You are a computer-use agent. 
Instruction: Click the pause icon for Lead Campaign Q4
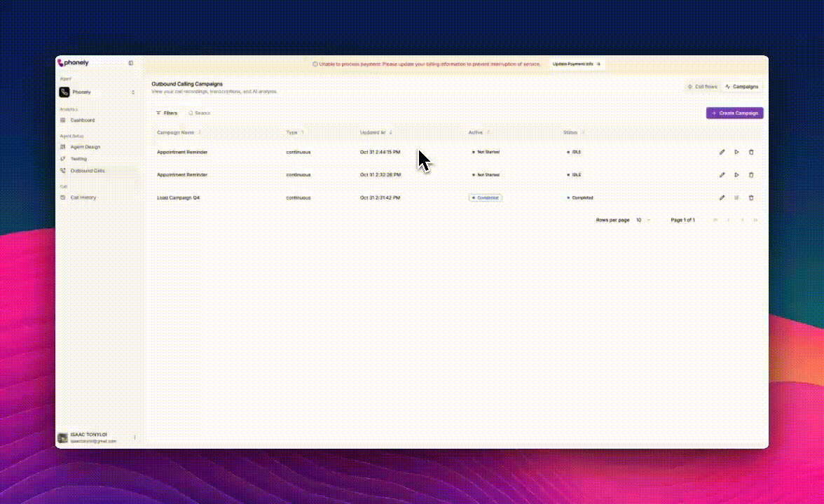click(737, 198)
